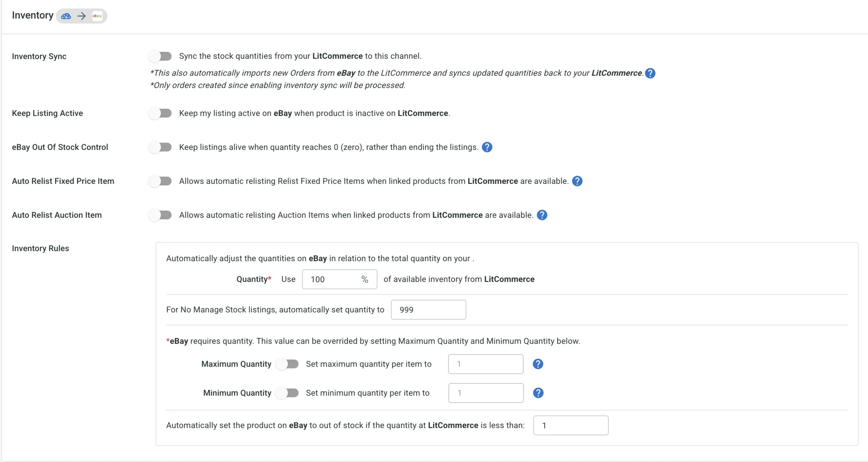Click the Auto Relist Auction Item label
This screenshot has width=868, height=462.
(57, 215)
